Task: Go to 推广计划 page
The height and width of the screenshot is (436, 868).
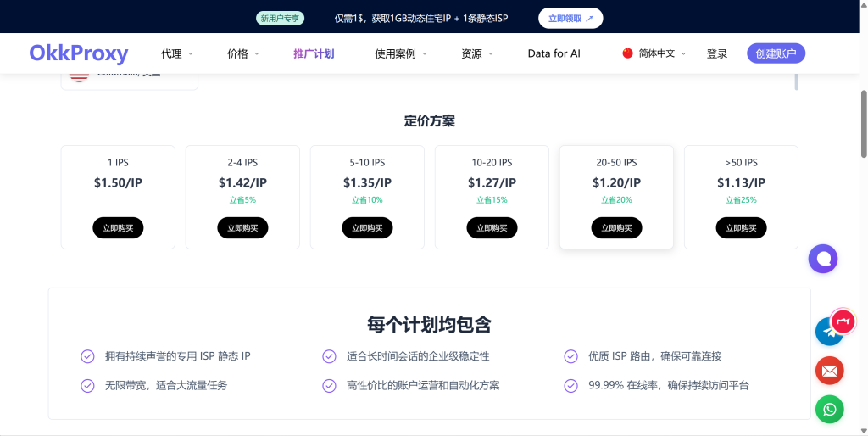Action: pos(314,53)
